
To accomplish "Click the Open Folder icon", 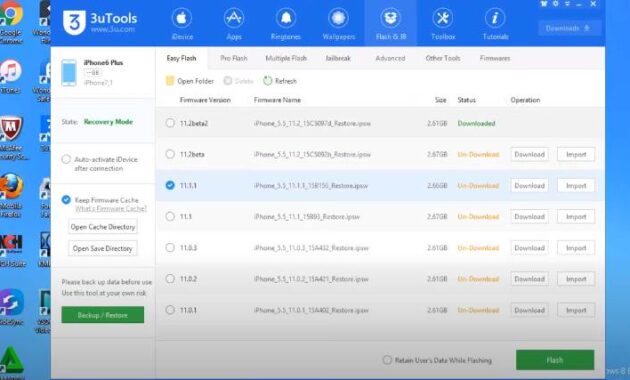I will [170, 81].
